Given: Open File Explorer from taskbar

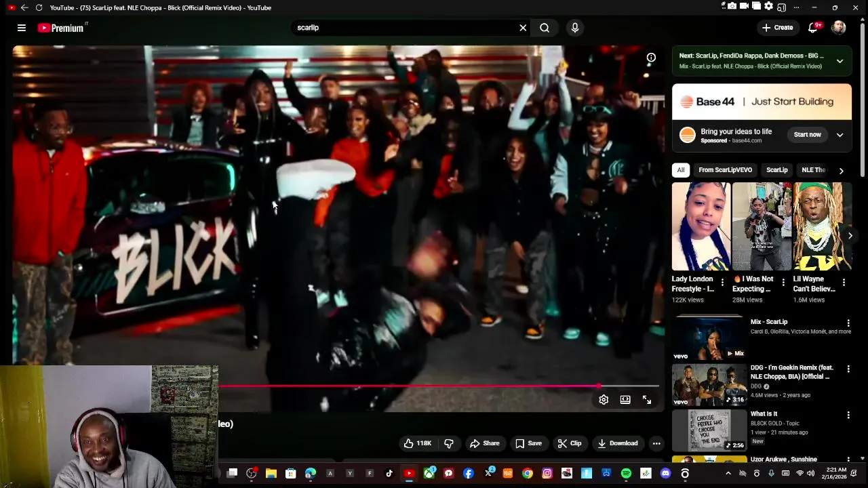Looking at the screenshot, I should (x=271, y=474).
